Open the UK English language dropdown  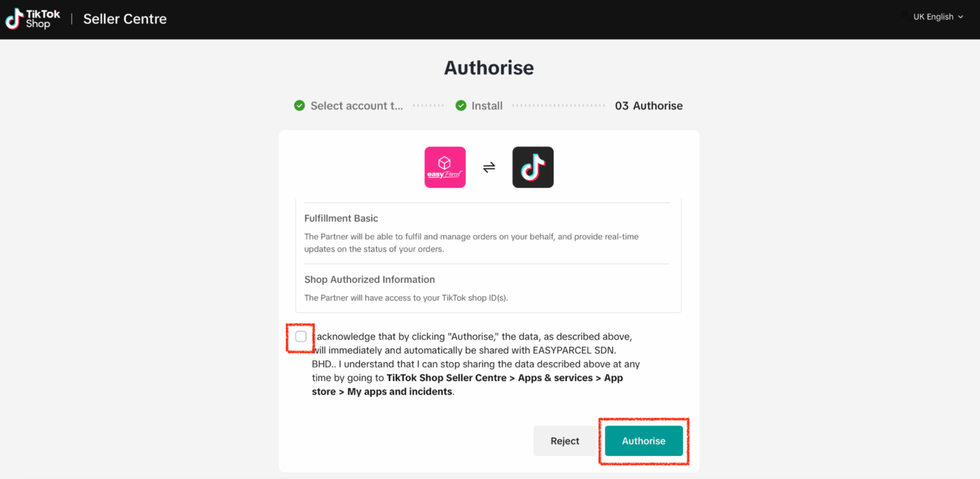coord(933,17)
